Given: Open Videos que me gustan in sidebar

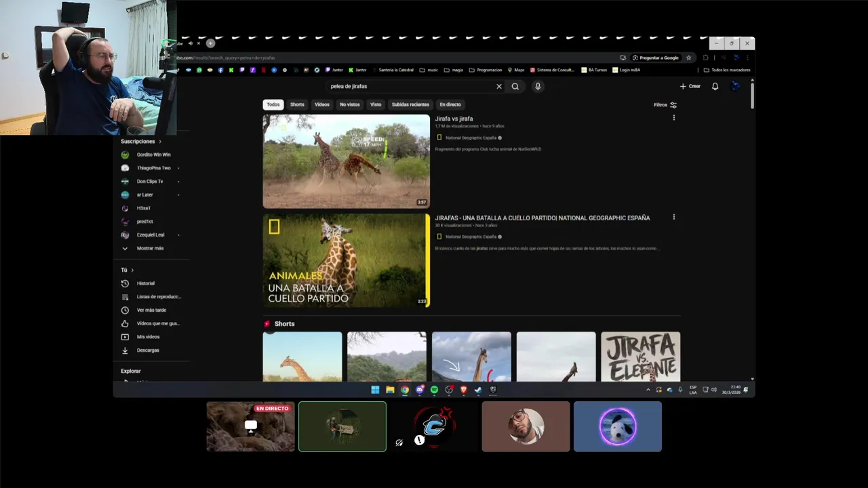Looking at the screenshot, I should [x=151, y=323].
